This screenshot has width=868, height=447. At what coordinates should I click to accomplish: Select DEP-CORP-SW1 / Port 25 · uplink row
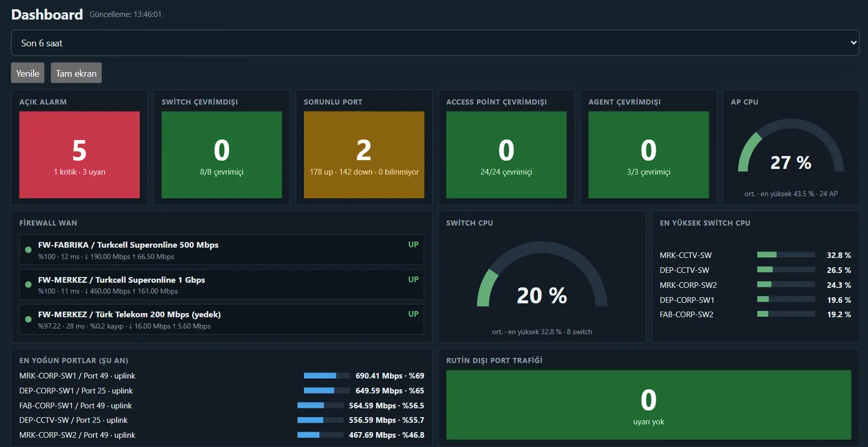point(222,391)
